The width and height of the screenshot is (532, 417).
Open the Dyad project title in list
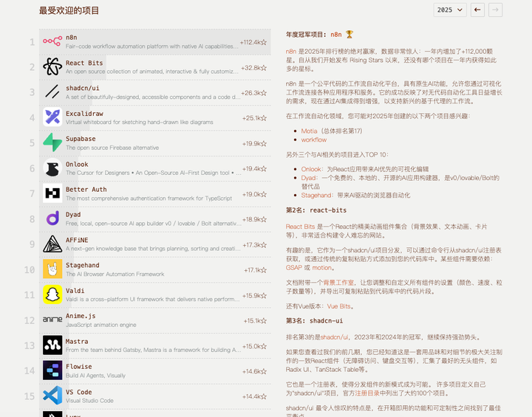(73, 215)
